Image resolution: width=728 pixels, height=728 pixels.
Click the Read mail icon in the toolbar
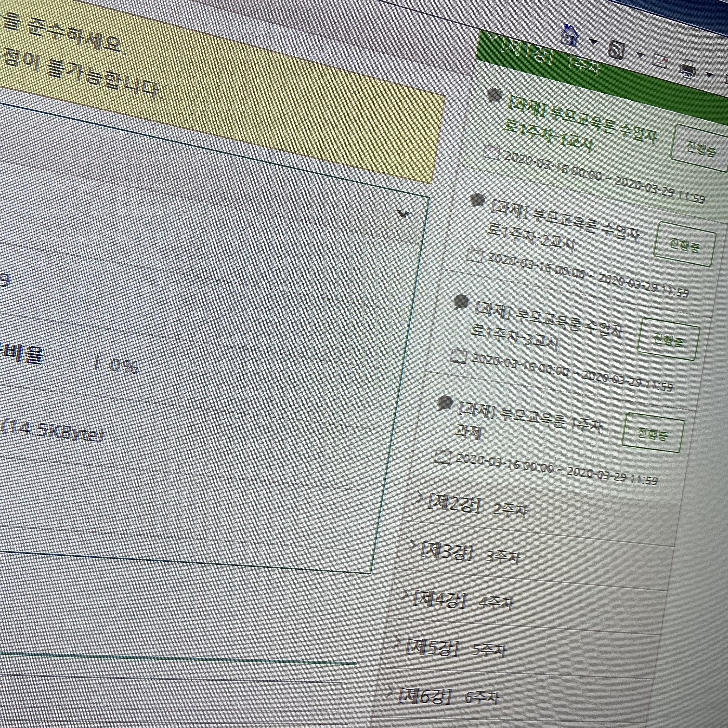pyautogui.click(x=660, y=61)
